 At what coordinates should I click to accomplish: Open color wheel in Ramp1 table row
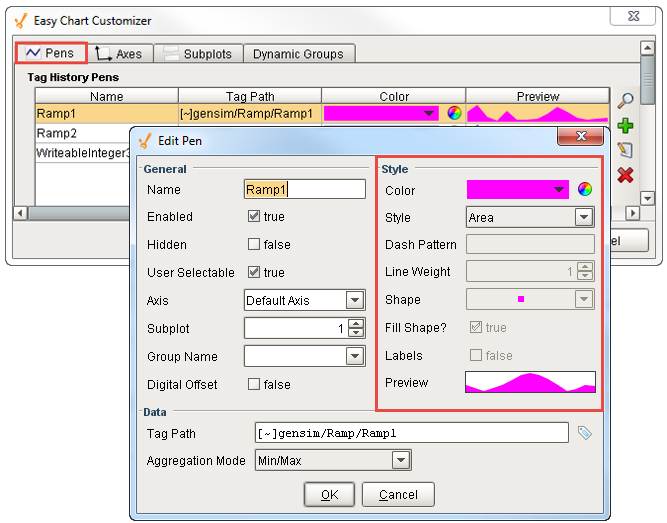(455, 114)
